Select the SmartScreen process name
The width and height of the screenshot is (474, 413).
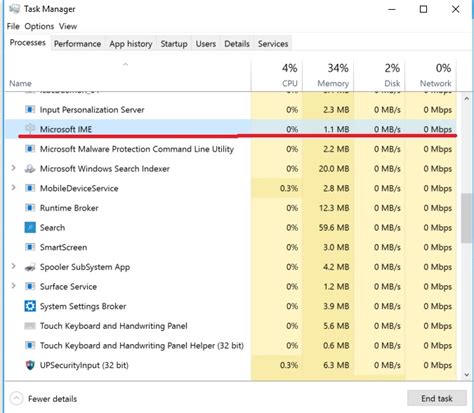(x=63, y=247)
